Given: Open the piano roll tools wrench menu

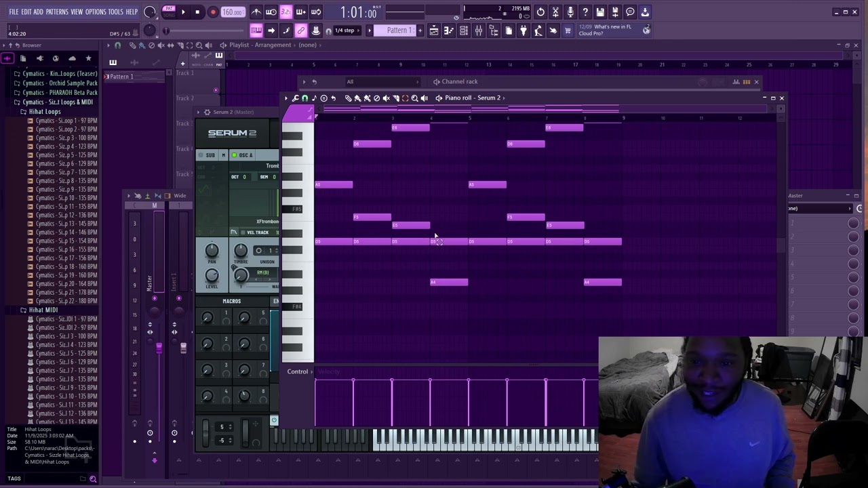Looking at the screenshot, I should click(296, 98).
